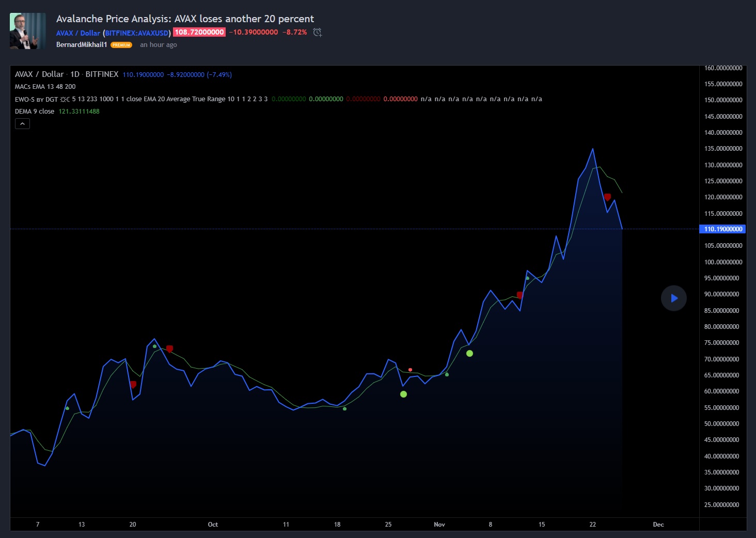Viewport: 756px width, 538px height.
Task: Click the 100.00000000 price axis label
Action: tap(723, 262)
